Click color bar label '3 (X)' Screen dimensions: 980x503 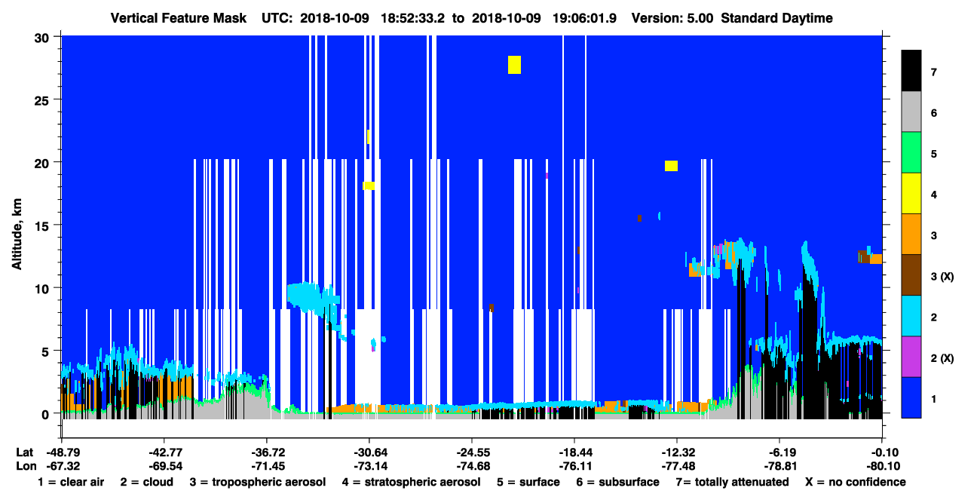coord(942,277)
